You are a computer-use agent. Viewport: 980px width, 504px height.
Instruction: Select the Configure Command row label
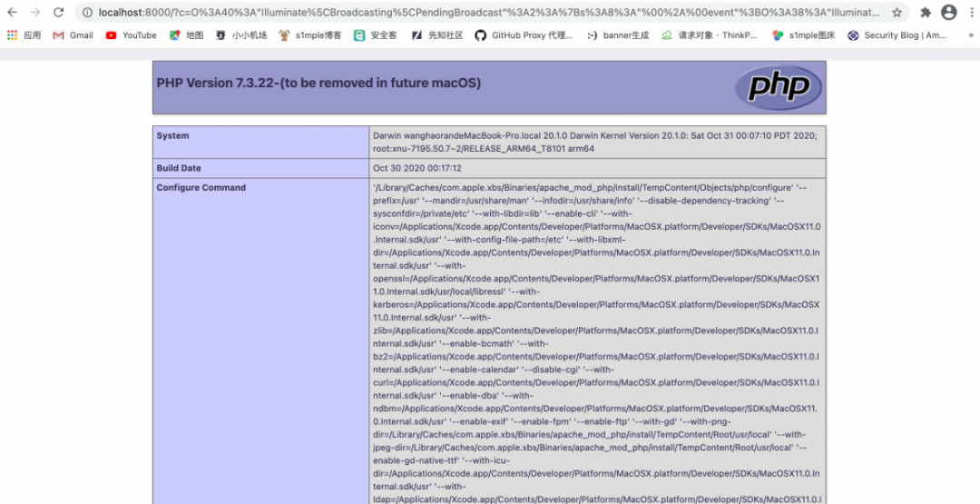[201, 188]
